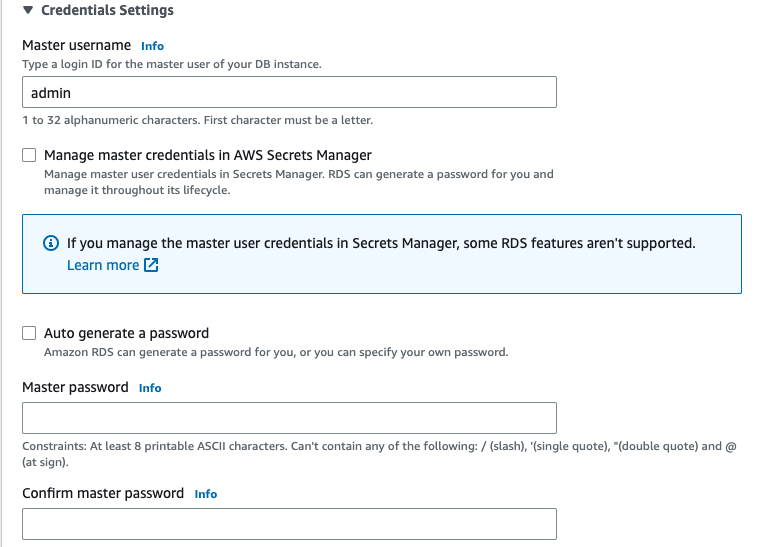Open the Learn more link
The width and height of the screenshot is (761, 547).
tap(103, 265)
